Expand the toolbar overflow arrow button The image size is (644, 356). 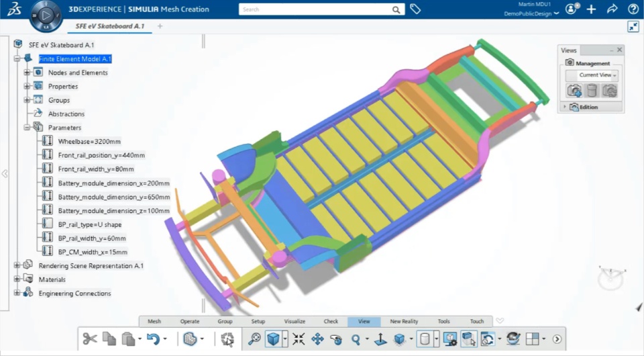(x=557, y=339)
